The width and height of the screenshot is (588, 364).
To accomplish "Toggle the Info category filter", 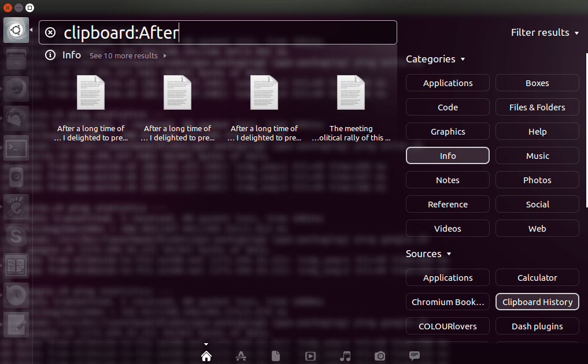I will (448, 155).
